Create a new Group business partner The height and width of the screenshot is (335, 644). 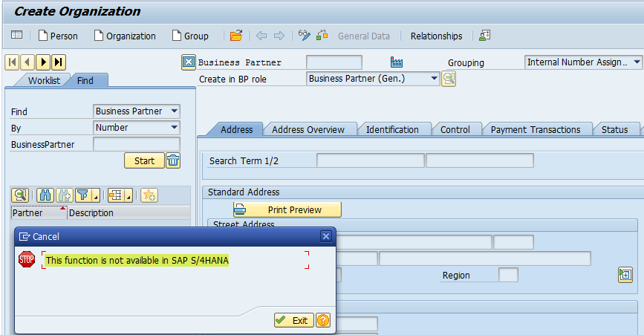click(190, 36)
